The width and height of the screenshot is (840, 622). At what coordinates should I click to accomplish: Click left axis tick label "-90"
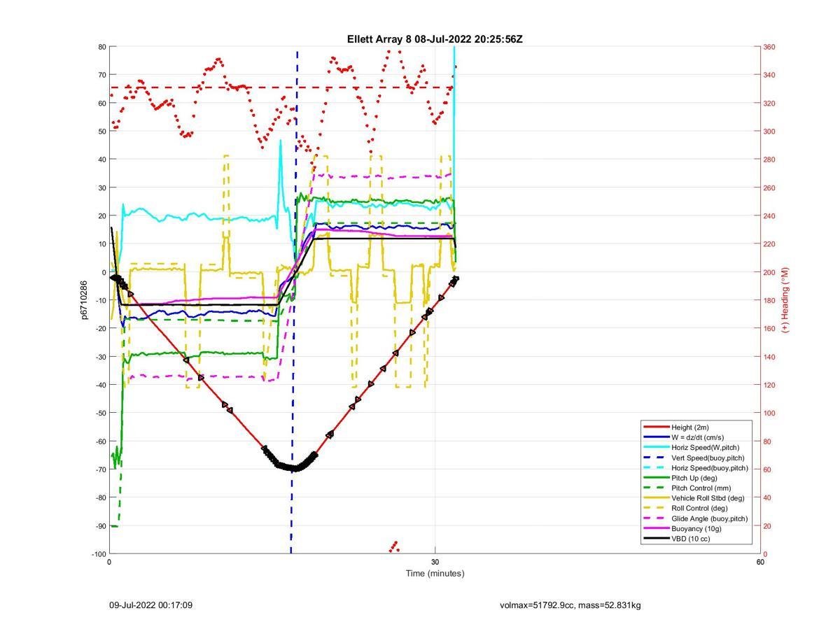(x=101, y=525)
